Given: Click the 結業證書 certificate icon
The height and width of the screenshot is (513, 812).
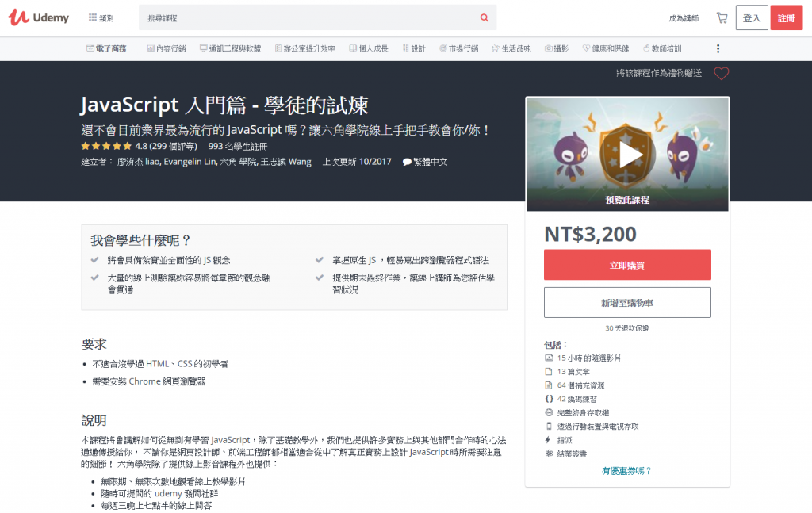Looking at the screenshot, I should (x=549, y=454).
